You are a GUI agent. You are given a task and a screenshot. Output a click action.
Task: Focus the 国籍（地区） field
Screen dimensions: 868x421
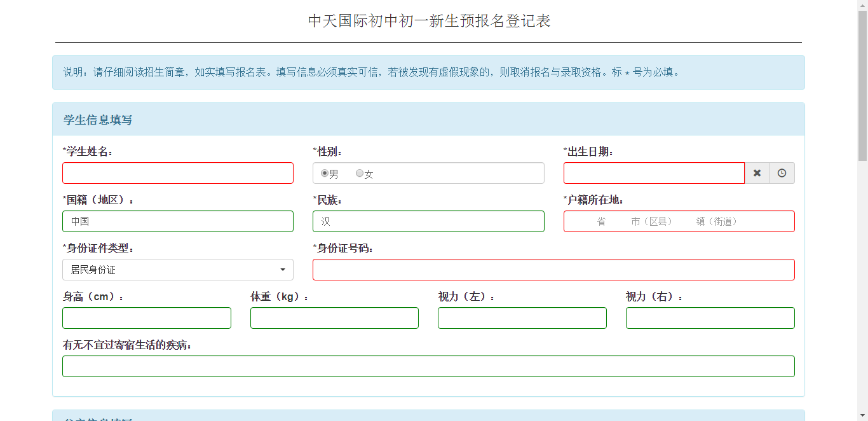click(x=178, y=221)
